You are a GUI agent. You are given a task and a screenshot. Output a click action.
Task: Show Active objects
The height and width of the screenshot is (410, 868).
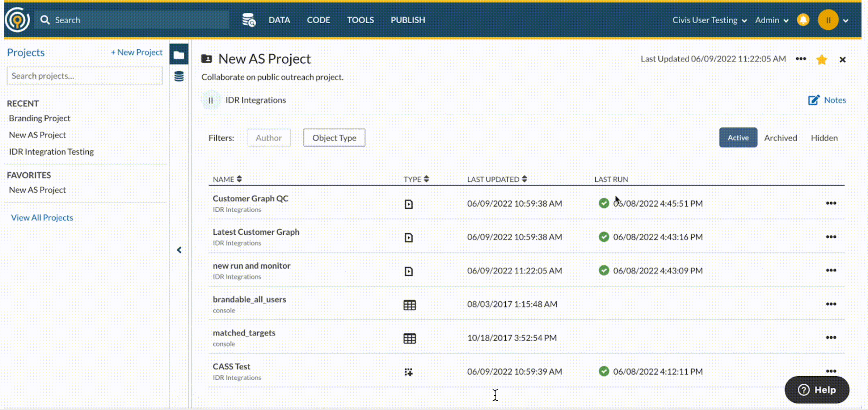click(x=738, y=138)
